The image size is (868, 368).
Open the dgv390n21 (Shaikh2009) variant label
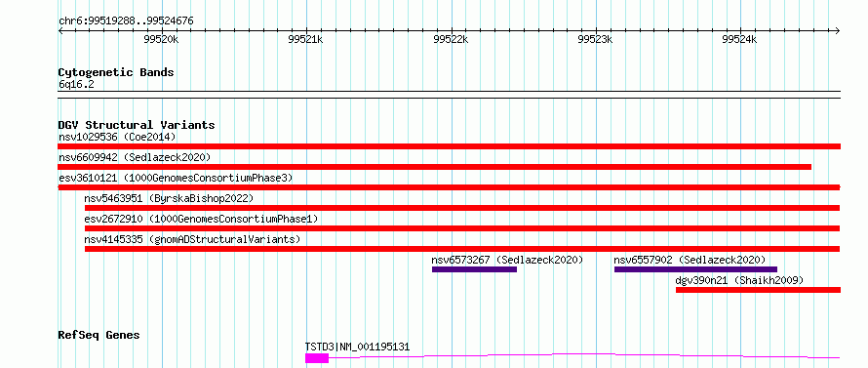click(739, 280)
